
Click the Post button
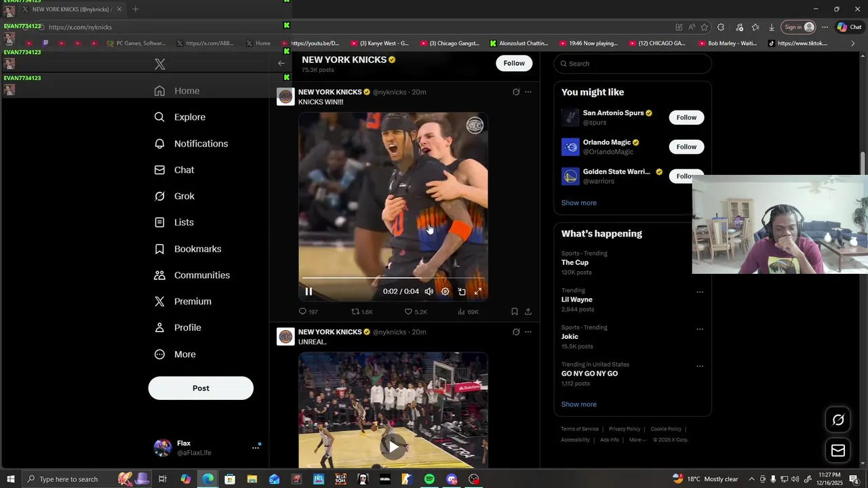201,388
